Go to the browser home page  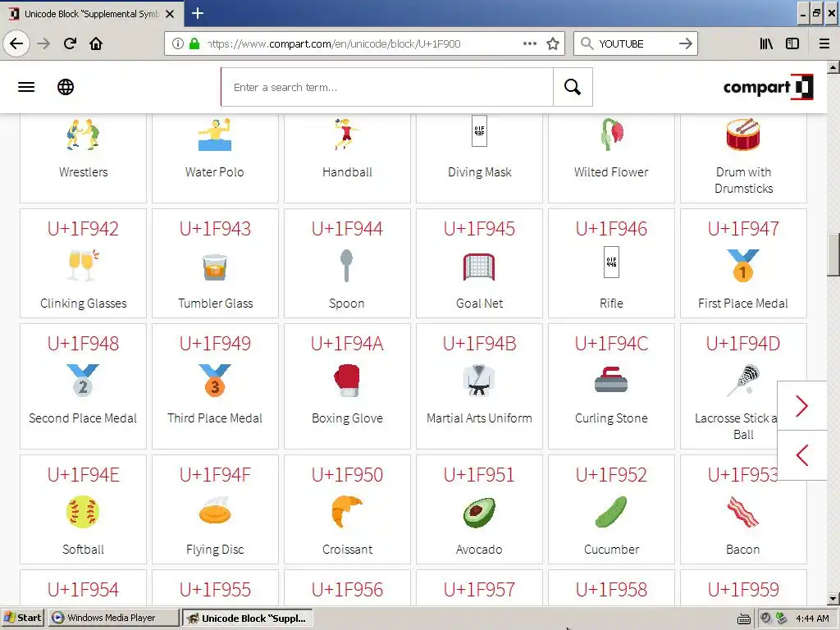pos(96,43)
